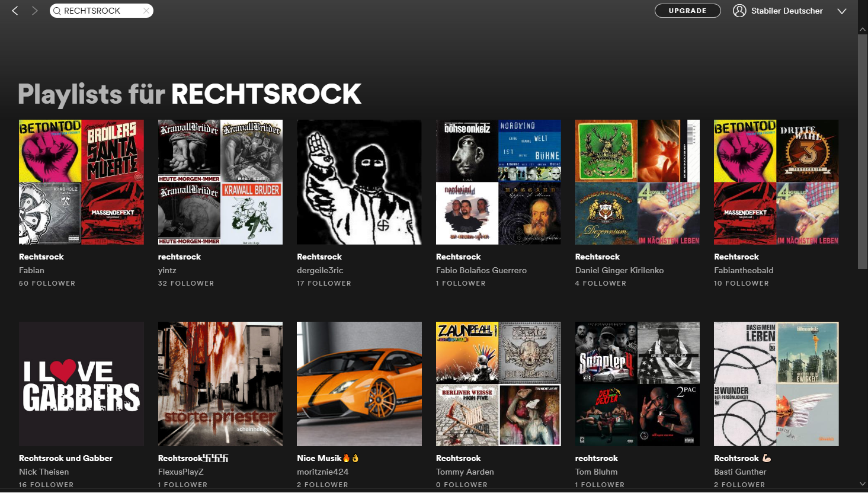Open the FlexusPlayZ playlist cover

(x=220, y=384)
